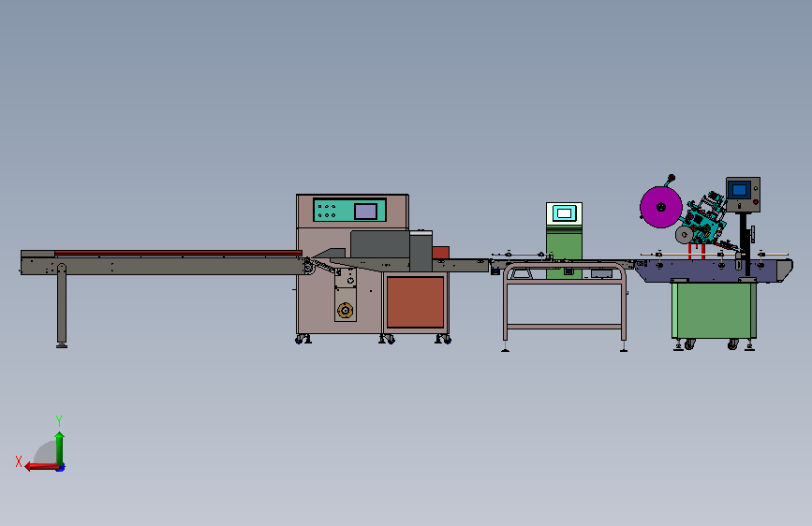
Task: Click the green Y axis arrow
Action: (60, 448)
